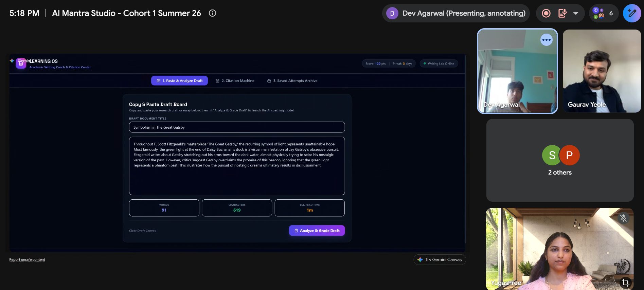Switch to the '2. Citation Machine' tab

[235, 81]
